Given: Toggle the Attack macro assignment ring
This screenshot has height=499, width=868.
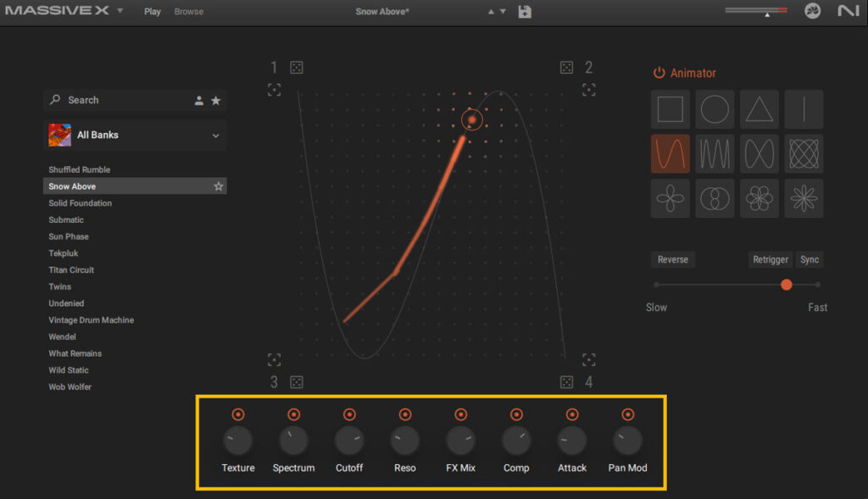Looking at the screenshot, I should [x=572, y=414].
